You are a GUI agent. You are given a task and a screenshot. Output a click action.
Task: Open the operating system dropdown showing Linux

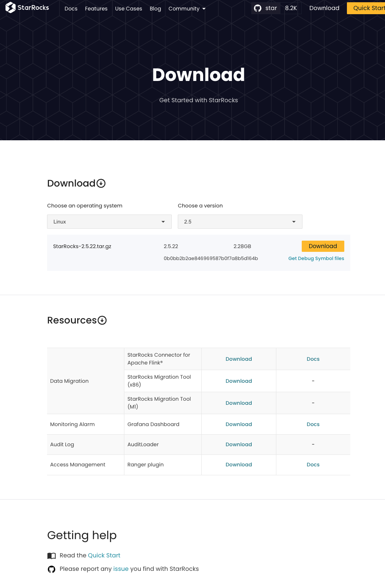click(x=109, y=222)
